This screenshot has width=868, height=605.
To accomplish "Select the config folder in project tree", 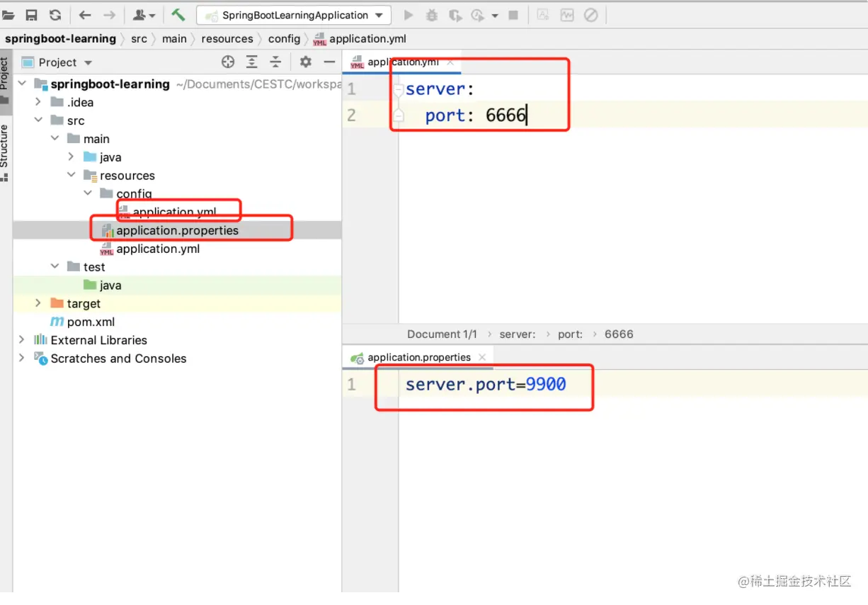I will pyautogui.click(x=134, y=194).
